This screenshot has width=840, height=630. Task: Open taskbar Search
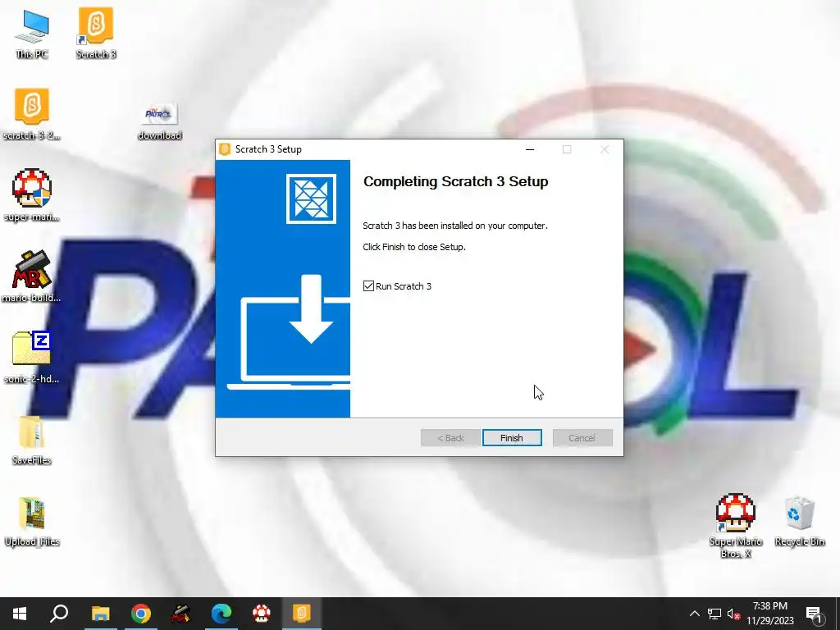pos(59,614)
